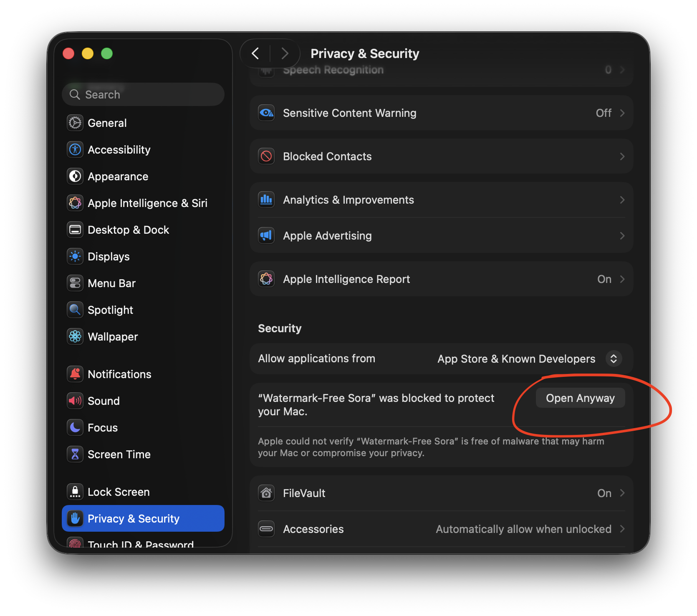
Task: Click the Displays sun icon
Action: [75, 256]
